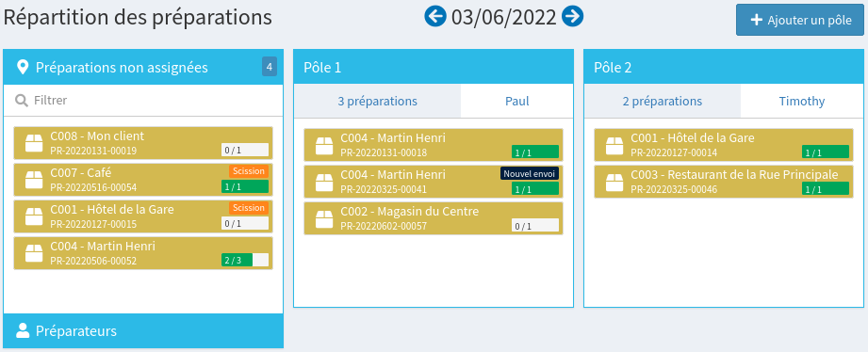Expand the Préparateurs panel header
868x352 pixels.
[143, 331]
